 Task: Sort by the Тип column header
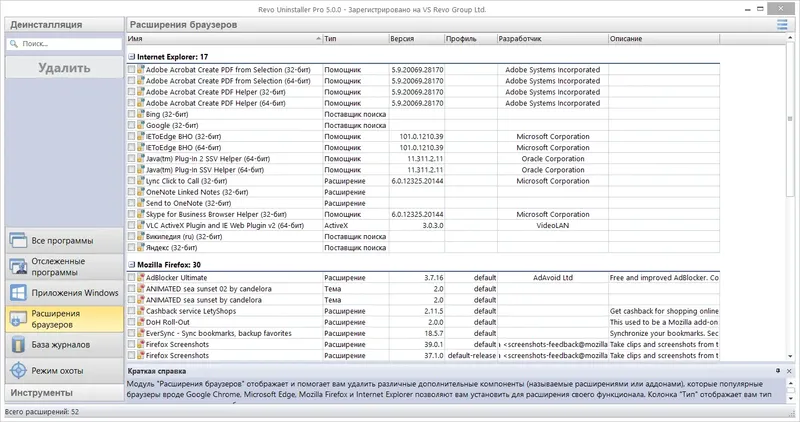click(356, 39)
